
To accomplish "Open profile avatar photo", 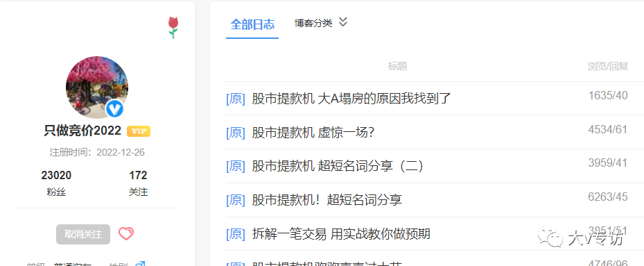I will (97, 88).
